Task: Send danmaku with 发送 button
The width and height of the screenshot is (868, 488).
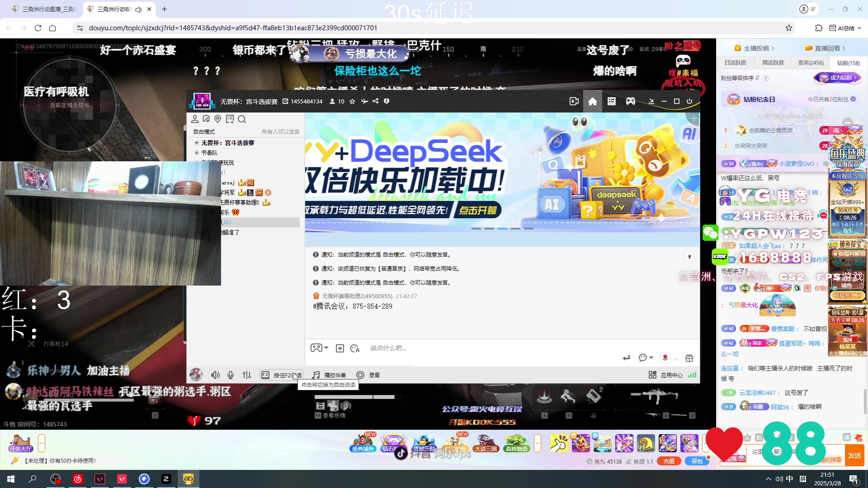Action: tap(854, 455)
